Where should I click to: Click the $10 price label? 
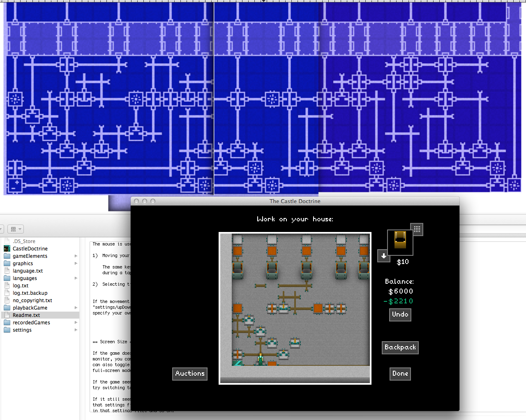[403, 262]
